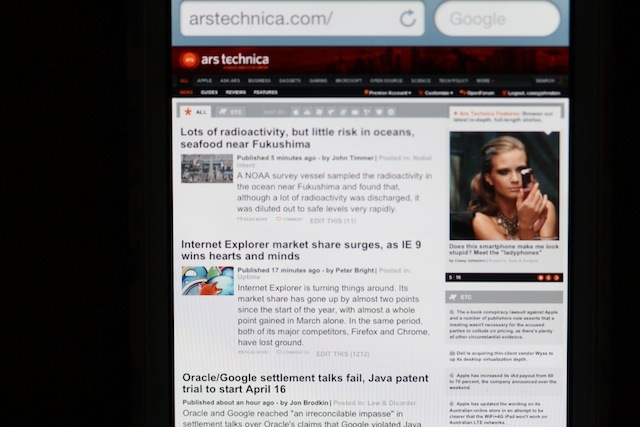Open the Gadgets section
The image size is (640, 427).
click(290, 81)
